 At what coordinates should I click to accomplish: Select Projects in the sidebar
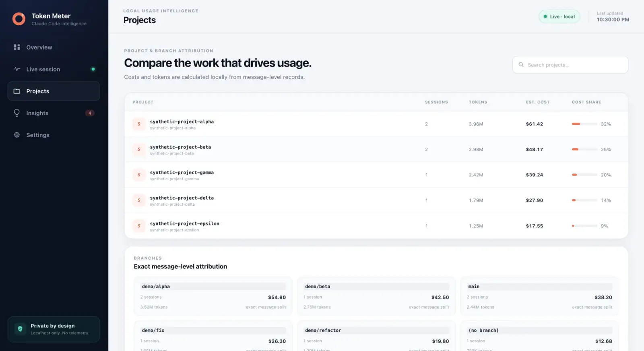pos(54,91)
